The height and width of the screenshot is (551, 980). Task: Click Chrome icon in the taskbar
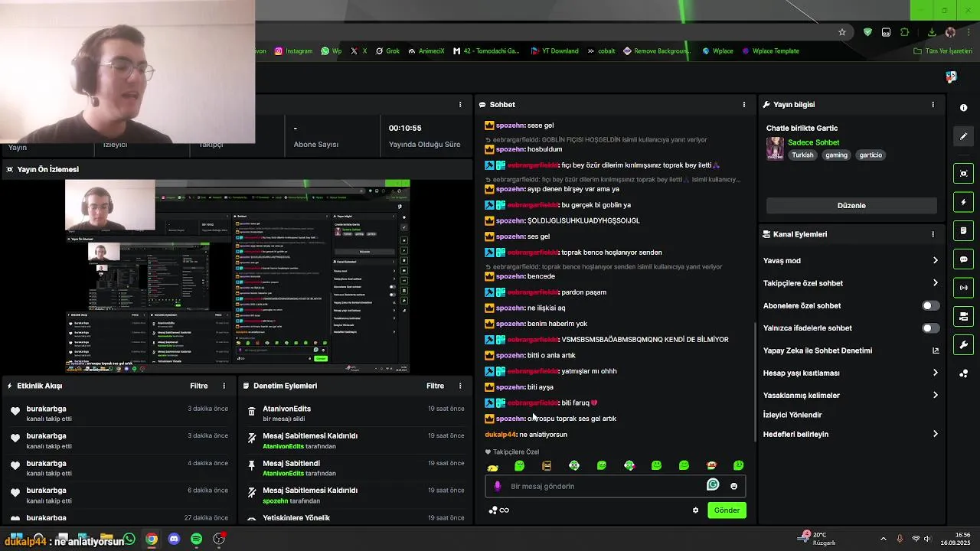click(152, 539)
